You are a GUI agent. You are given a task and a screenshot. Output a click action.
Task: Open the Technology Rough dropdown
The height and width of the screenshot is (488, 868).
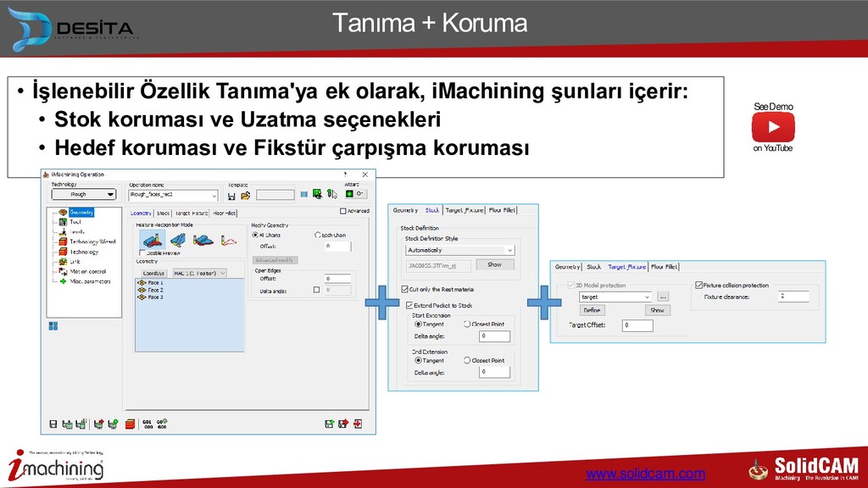84,194
